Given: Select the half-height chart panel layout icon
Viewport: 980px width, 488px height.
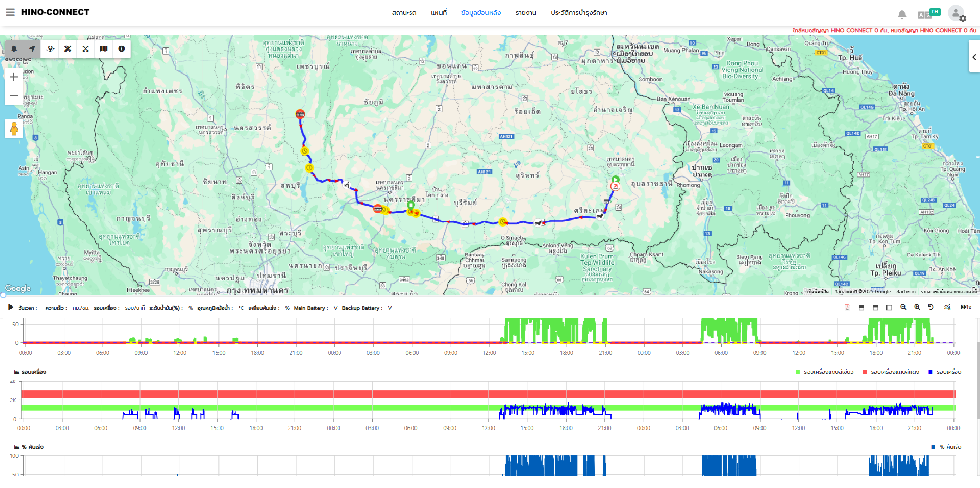Looking at the screenshot, I should [x=875, y=307].
